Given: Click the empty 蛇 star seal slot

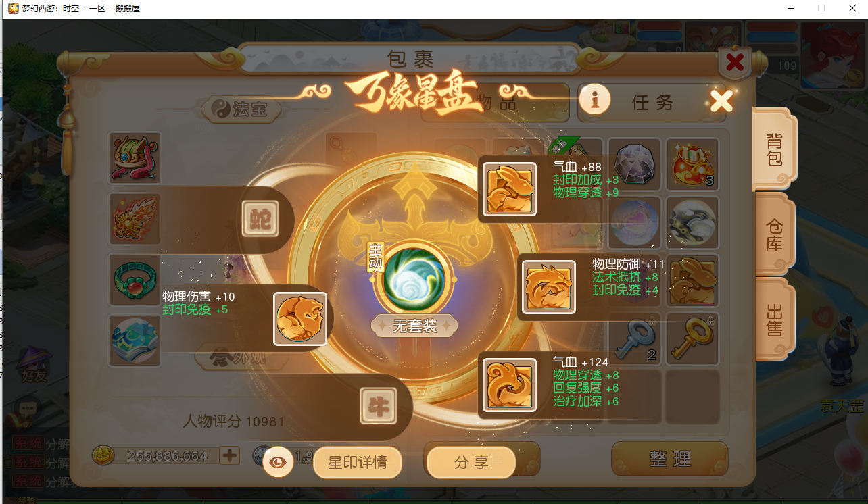Looking at the screenshot, I should (x=261, y=219).
